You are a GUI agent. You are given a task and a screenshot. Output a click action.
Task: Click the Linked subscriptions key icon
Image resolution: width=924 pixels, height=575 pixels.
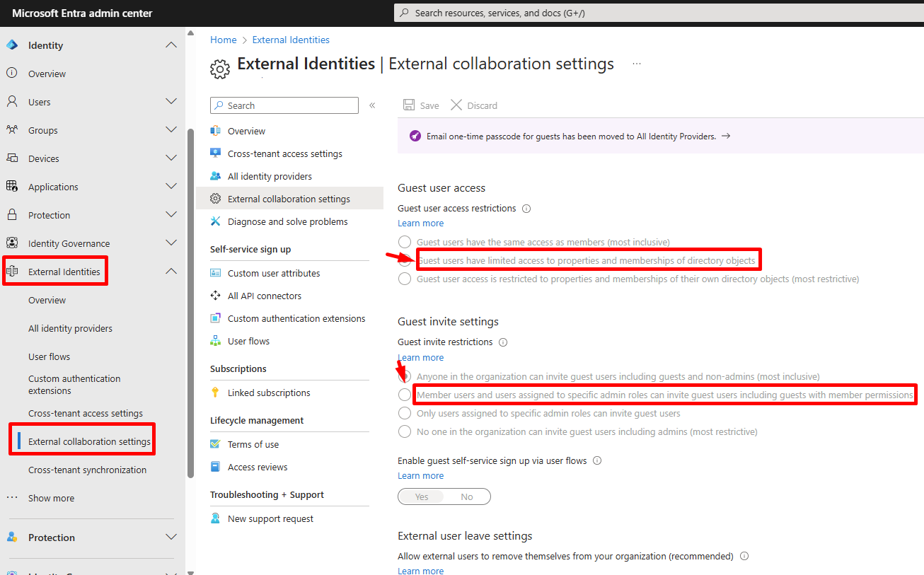coord(216,393)
